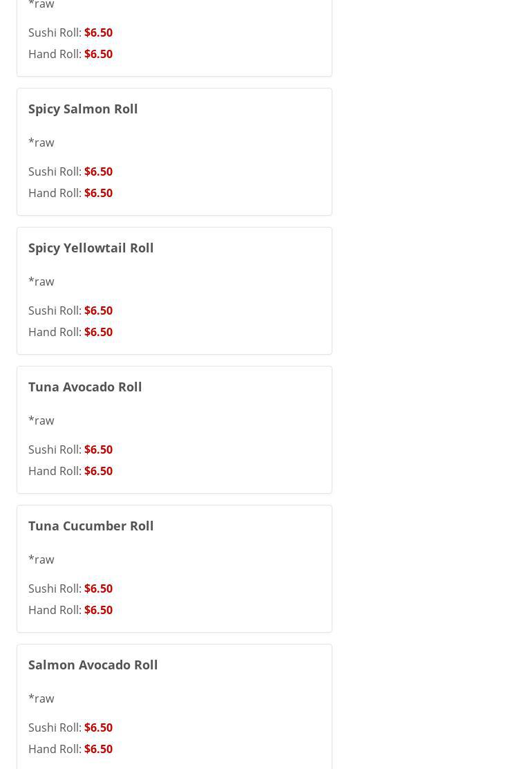Screen dimensions: 532x769
Task: Click the *raw note under Tuna Cucumber Roll
Action: click(x=41, y=559)
